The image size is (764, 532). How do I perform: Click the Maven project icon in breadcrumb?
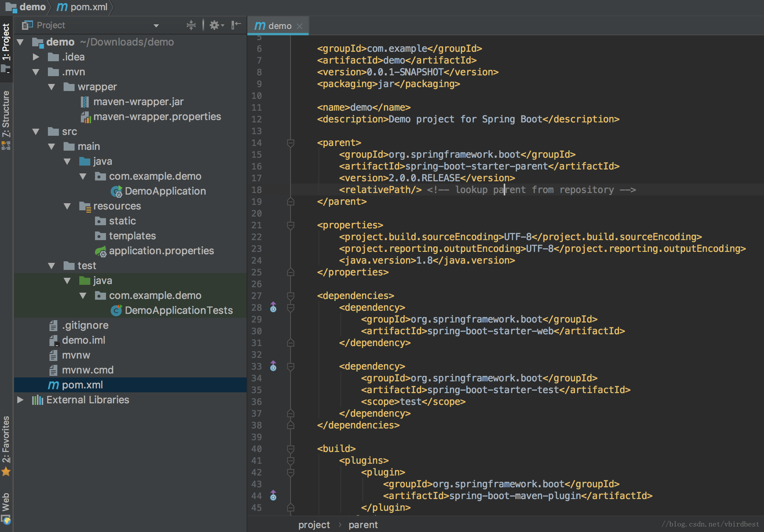pyautogui.click(x=58, y=6)
